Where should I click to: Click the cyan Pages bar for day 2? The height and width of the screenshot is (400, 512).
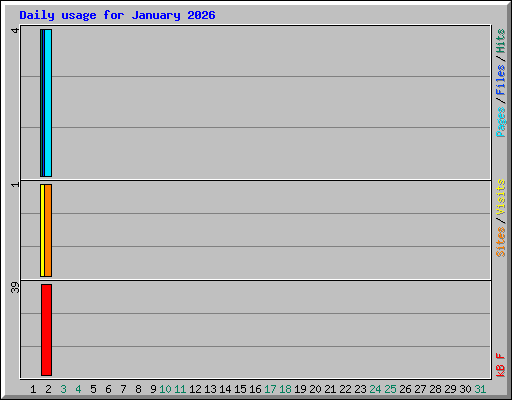click(48, 103)
